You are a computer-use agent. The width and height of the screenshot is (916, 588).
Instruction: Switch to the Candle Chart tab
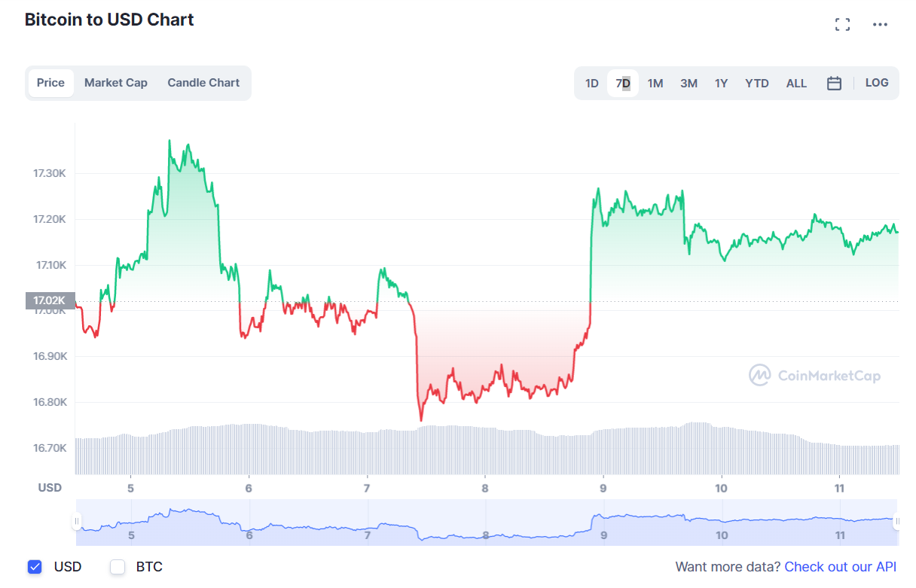pyautogui.click(x=203, y=83)
